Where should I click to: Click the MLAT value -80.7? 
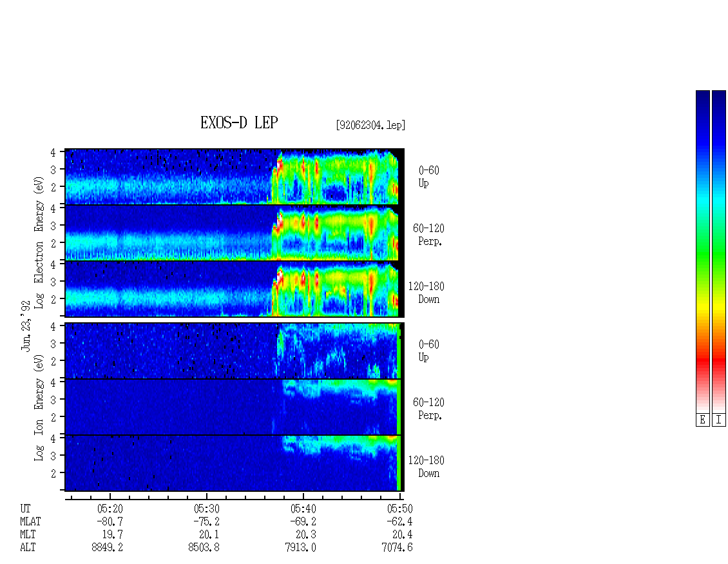[110, 521]
